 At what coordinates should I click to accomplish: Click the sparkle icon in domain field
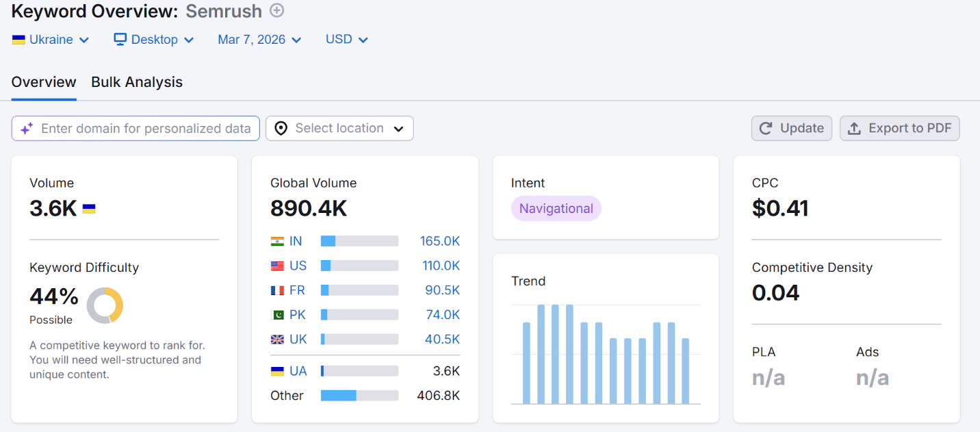coord(27,129)
